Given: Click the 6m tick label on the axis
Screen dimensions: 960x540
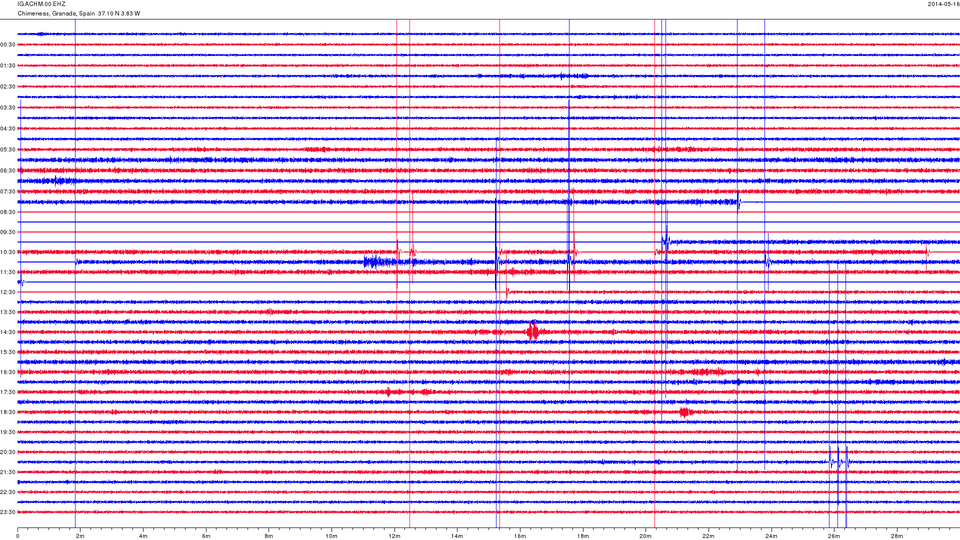Looking at the screenshot, I should pos(206,536).
